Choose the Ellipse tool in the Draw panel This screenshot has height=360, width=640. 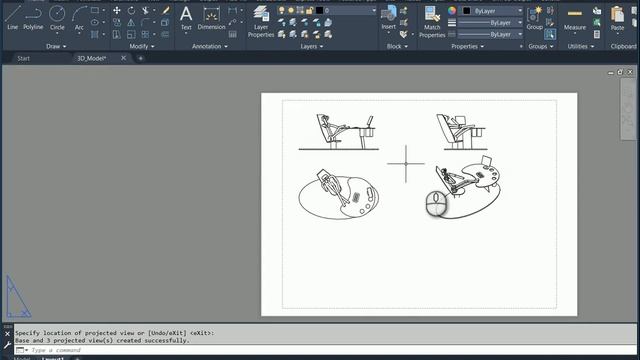95,22
